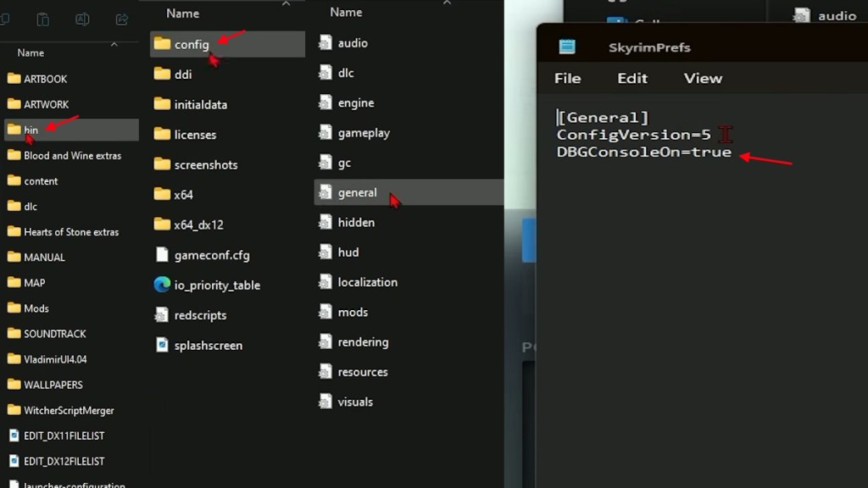Open the config folder icon
This screenshot has height=488, width=868.
click(162, 44)
